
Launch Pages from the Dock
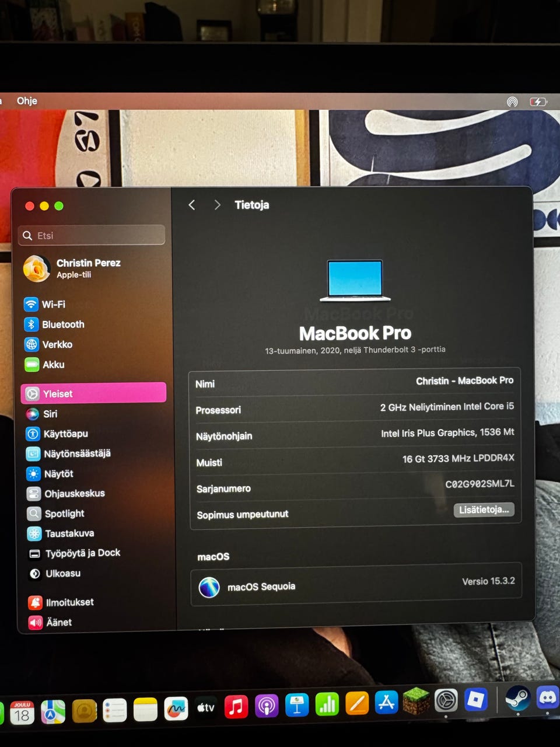pos(357,703)
